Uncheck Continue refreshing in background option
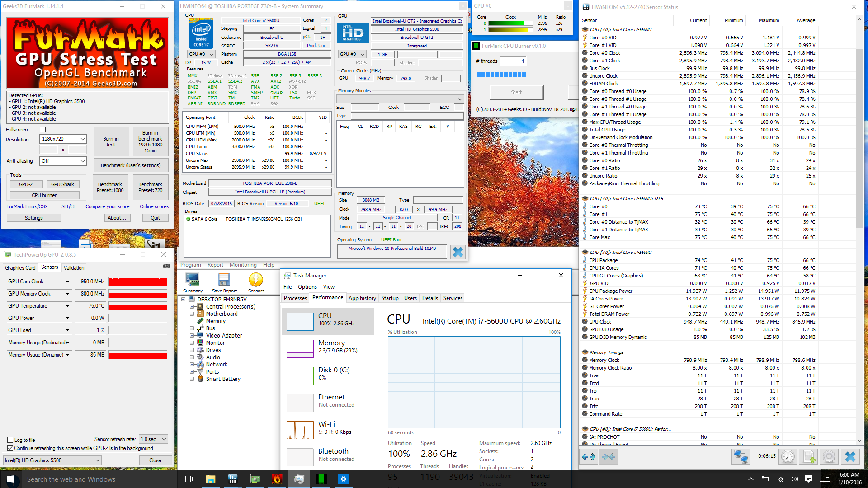This screenshot has width=868, height=488. coord(10,448)
